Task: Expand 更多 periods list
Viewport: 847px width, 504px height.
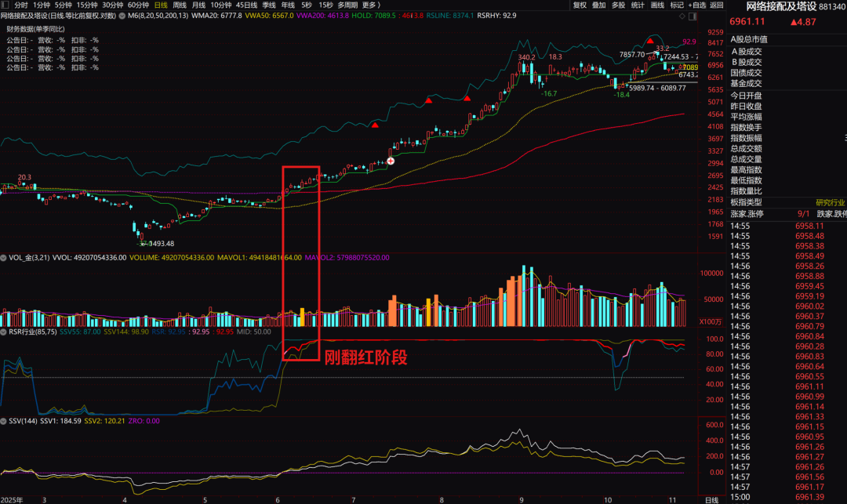Action: pyautogui.click(x=371, y=5)
